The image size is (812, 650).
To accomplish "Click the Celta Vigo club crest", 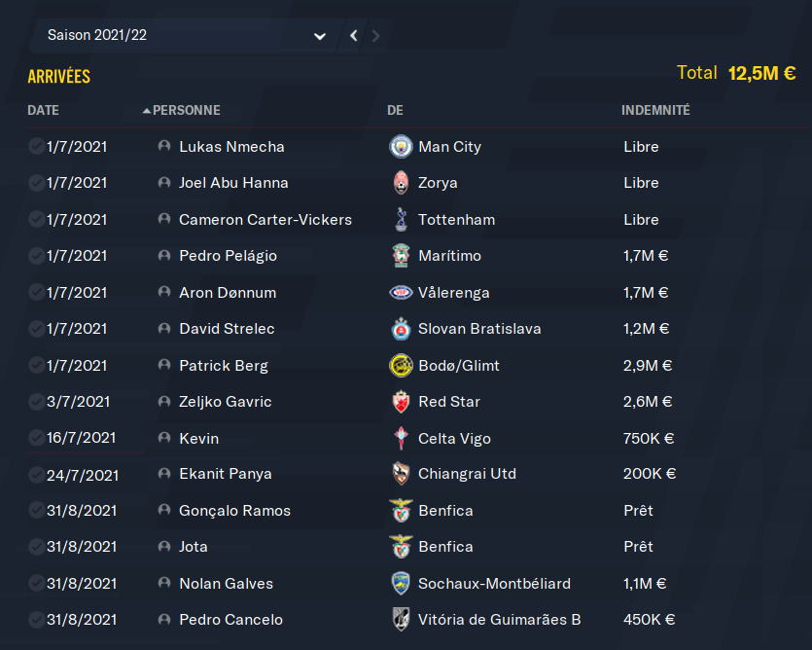I will [400, 439].
